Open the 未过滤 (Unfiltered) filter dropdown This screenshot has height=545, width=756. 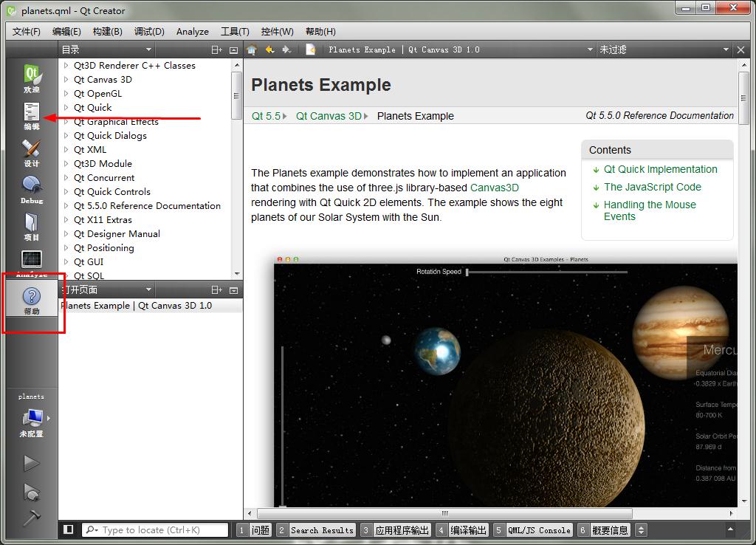click(725, 49)
